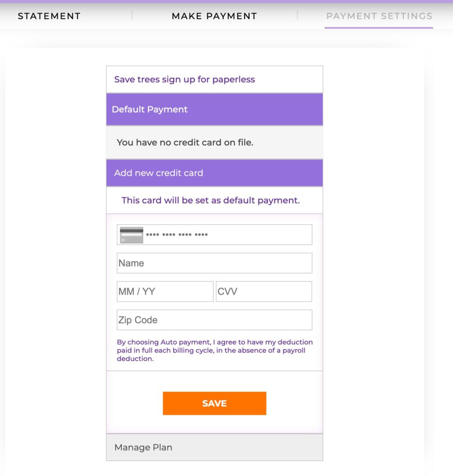Select the Payment Settings tab
This screenshot has width=453, height=476.
click(380, 15)
